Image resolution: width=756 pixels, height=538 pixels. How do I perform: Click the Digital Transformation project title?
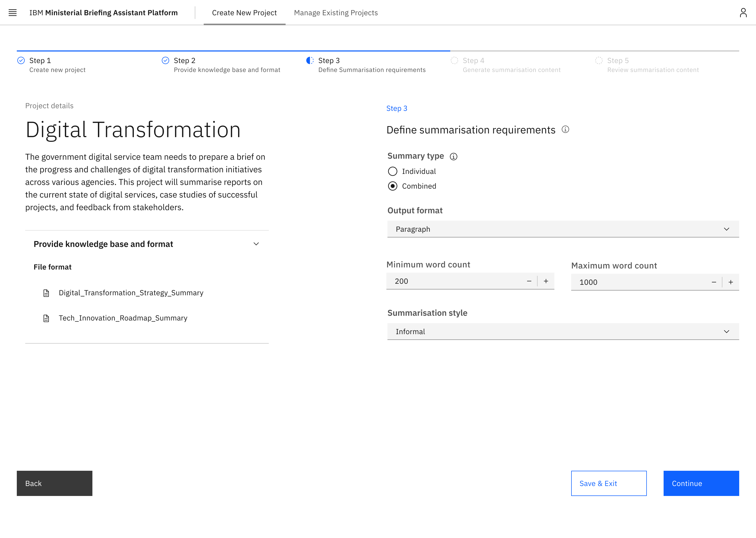(133, 130)
